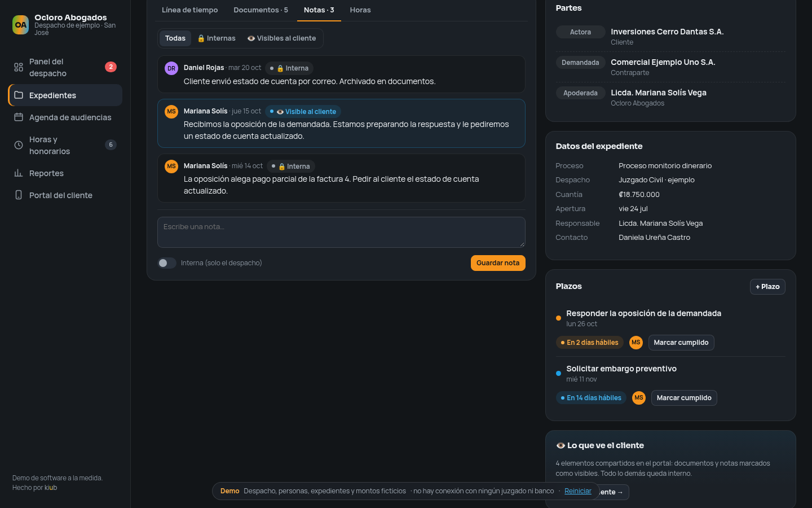Click into the Escribe una nota field

click(x=341, y=232)
